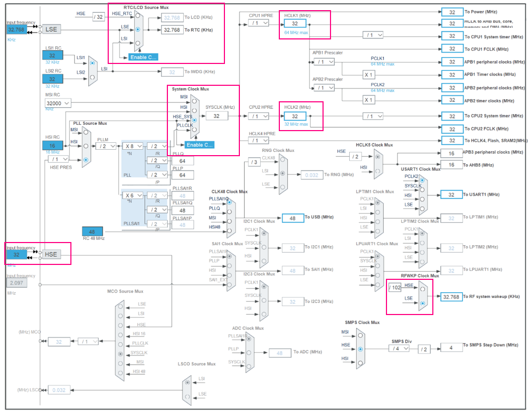Expand APB1 Prescaler dropdown
Screen dimensions: 532x411
click(x=324, y=62)
